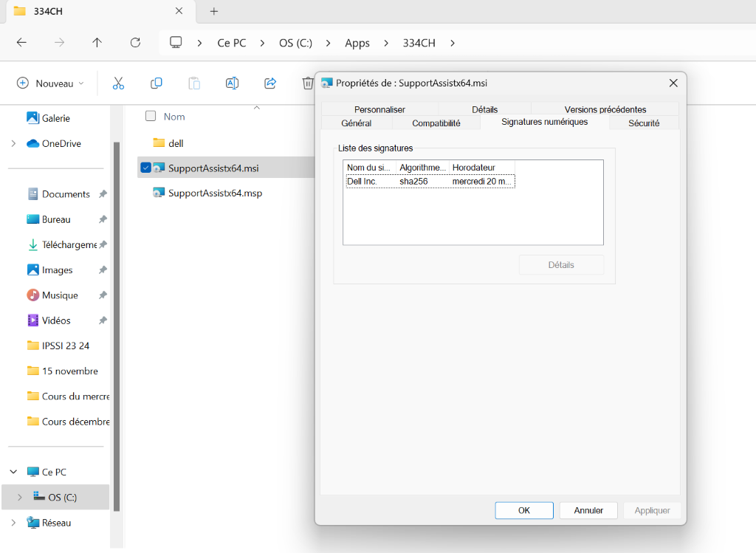Expand the OneDrive tree node

(x=13, y=144)
